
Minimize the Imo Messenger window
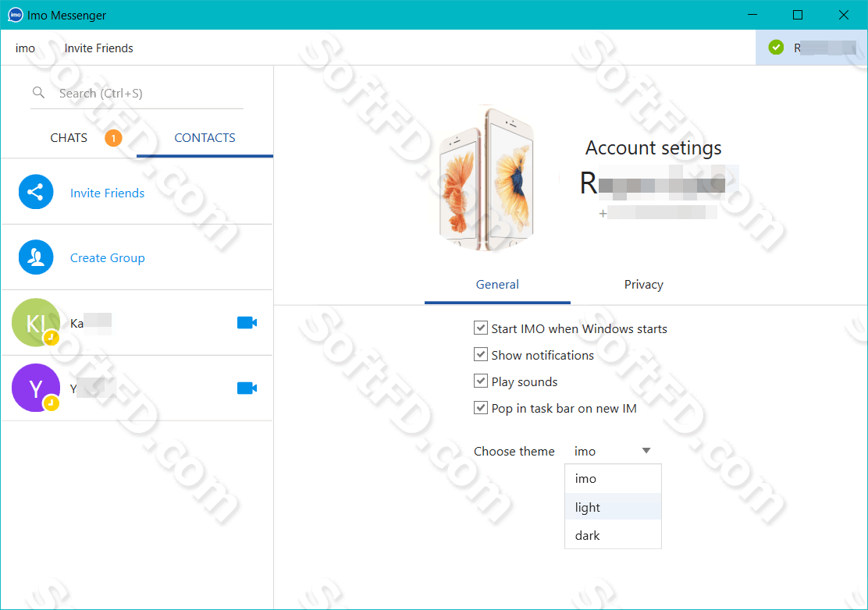click(752, 15)
